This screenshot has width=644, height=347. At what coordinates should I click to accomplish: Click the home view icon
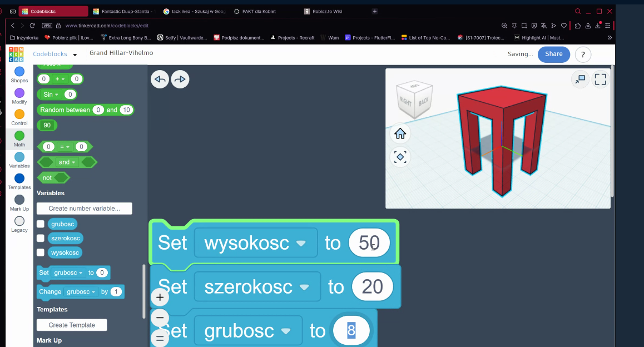click(x=400, y=134)
